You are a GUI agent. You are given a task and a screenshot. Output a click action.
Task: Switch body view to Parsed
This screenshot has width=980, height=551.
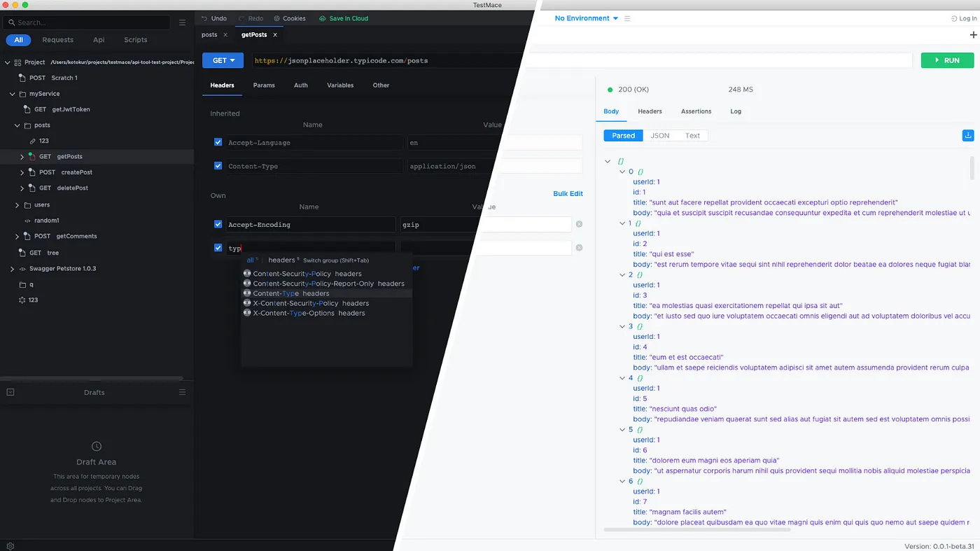point(623,135)
